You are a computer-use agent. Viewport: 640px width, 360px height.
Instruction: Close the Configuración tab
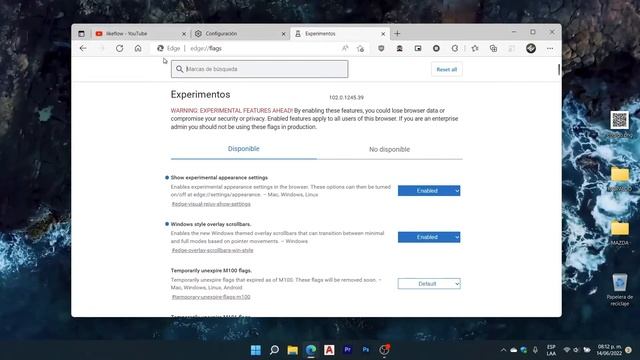pyautogui.click(x=283, y=34)
